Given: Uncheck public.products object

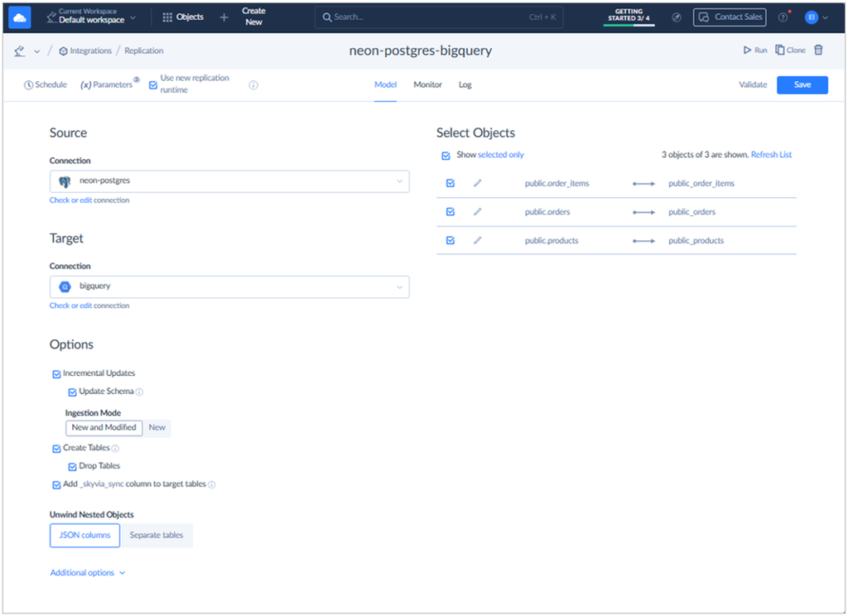Looking at the screenshot, I should (x=450, y=241).
